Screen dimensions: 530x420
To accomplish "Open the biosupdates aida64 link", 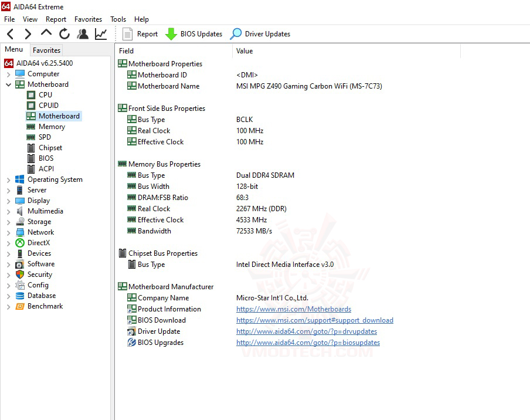I will [x=308, y=343].
